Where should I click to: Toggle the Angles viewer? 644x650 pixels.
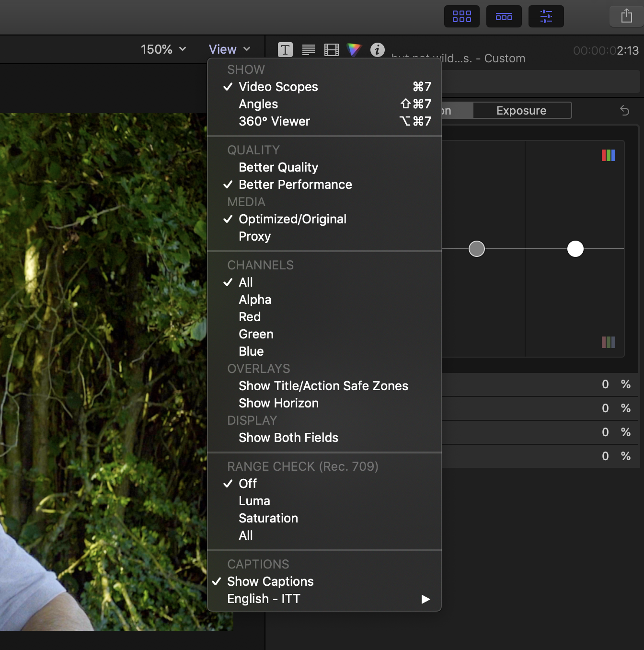coord(324,104)
